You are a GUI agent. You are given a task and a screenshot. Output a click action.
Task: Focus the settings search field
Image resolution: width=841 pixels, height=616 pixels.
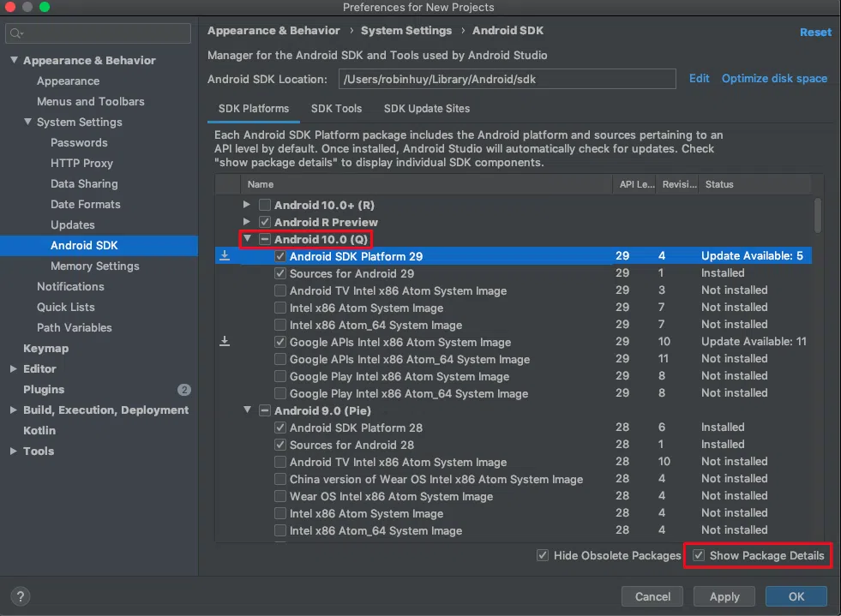[x=98, y=33]
